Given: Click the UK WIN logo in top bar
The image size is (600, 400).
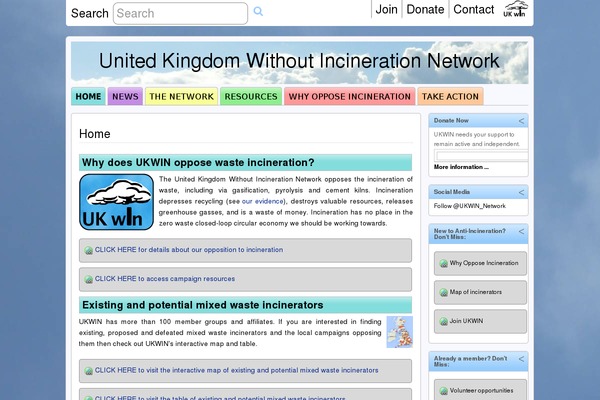Looking at the screenshot, I should (x=515, y=9).
